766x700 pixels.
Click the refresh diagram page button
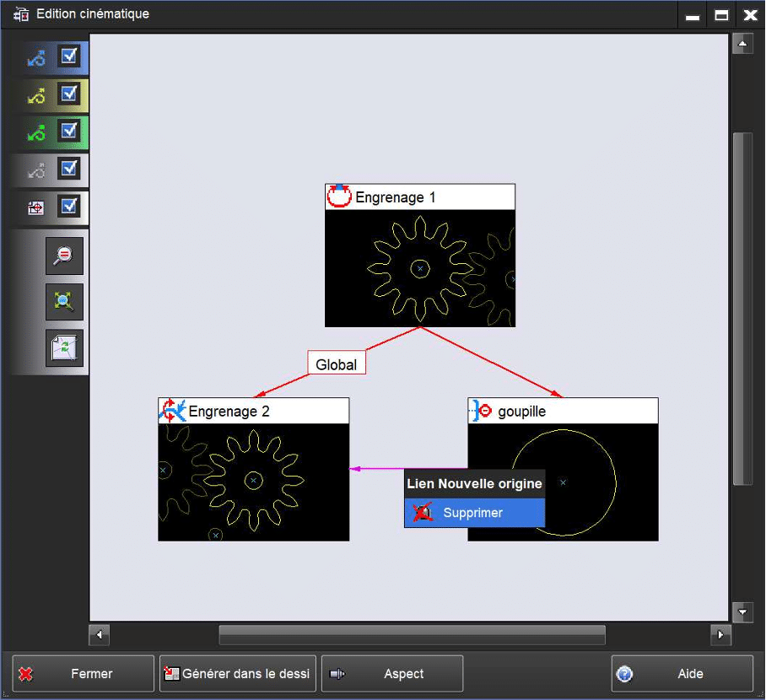pos(64,347)
